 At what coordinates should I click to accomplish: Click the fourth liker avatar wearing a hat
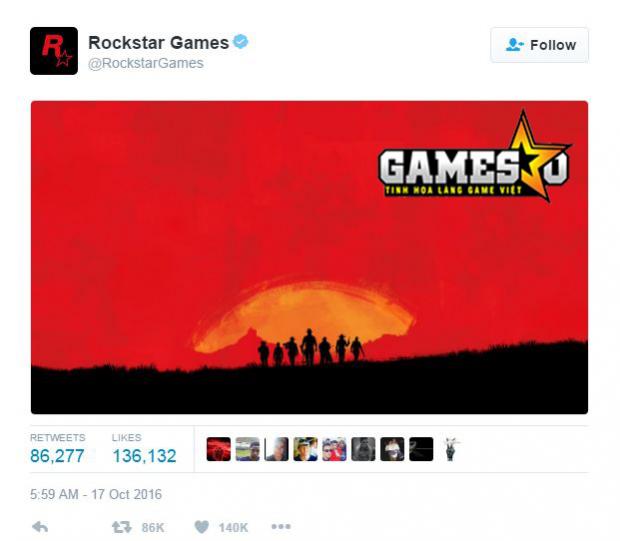tap(305, 449)
